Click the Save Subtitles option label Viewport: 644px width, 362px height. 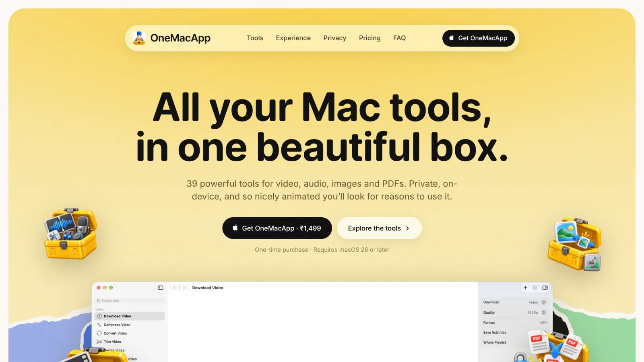(495, 333)
